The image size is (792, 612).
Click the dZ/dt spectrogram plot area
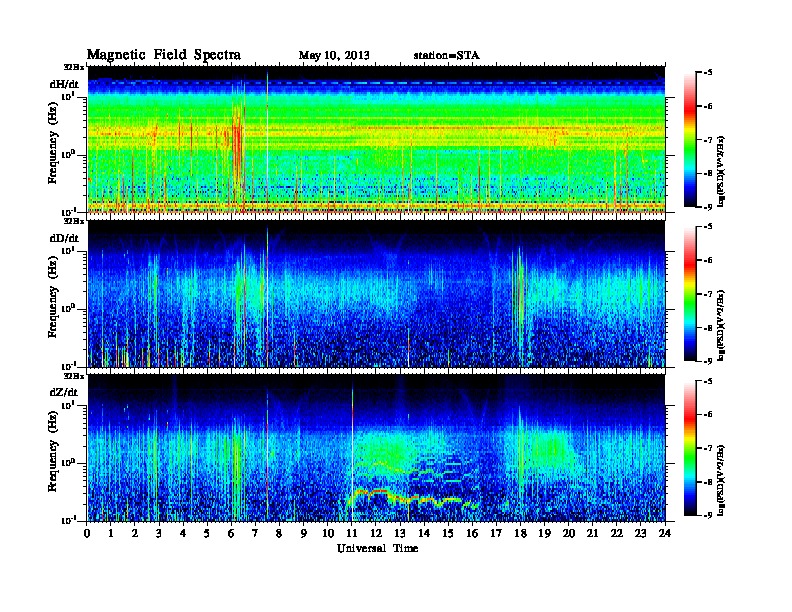376,448
